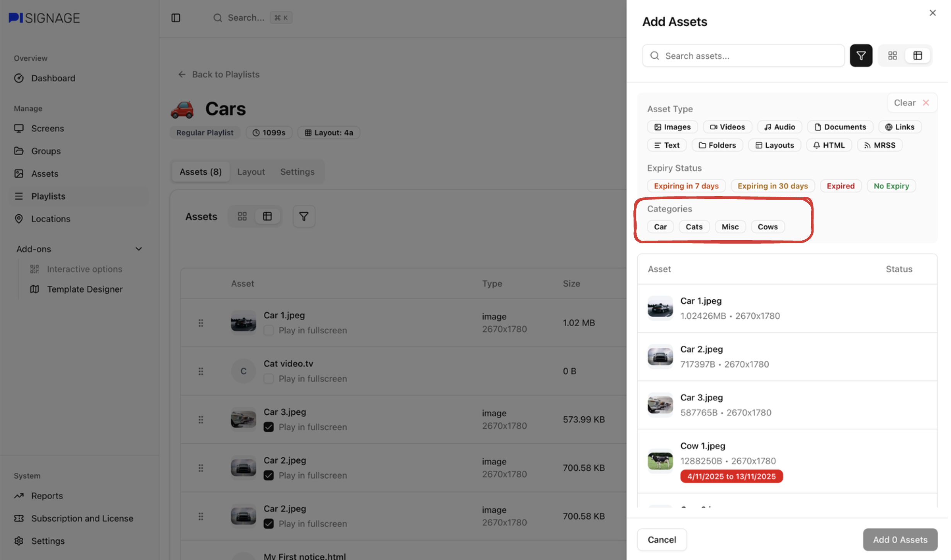Screen dimensions: 951x560
Task: Filter assets by Cows category
Action: (x=767, y=227)
